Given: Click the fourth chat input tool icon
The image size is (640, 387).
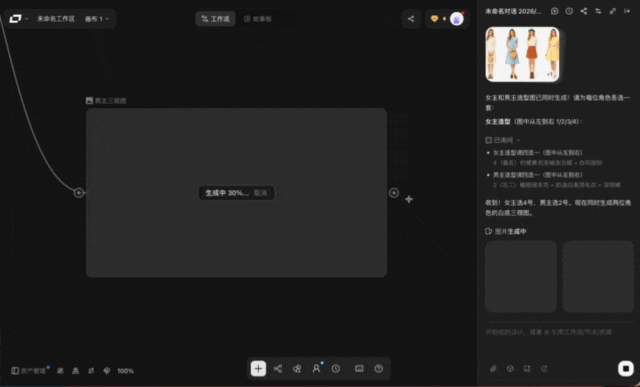Looking at the screenshot, I should (544, 369).
